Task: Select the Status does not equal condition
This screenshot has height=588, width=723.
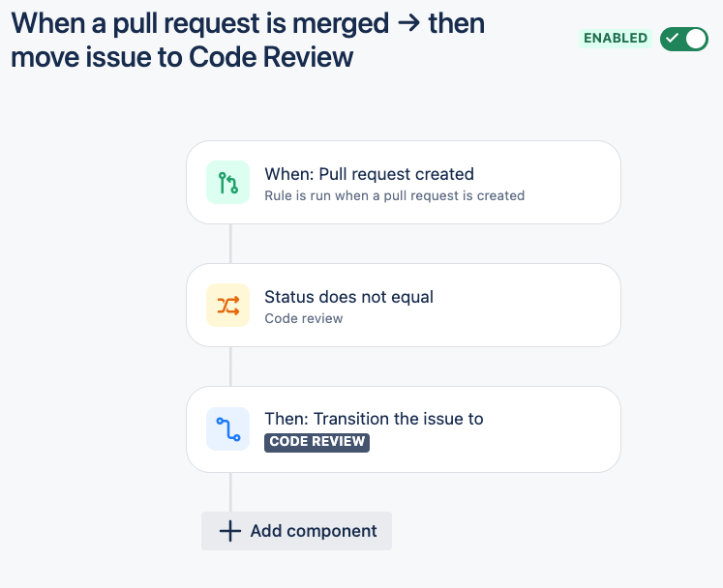Action: 403,305
